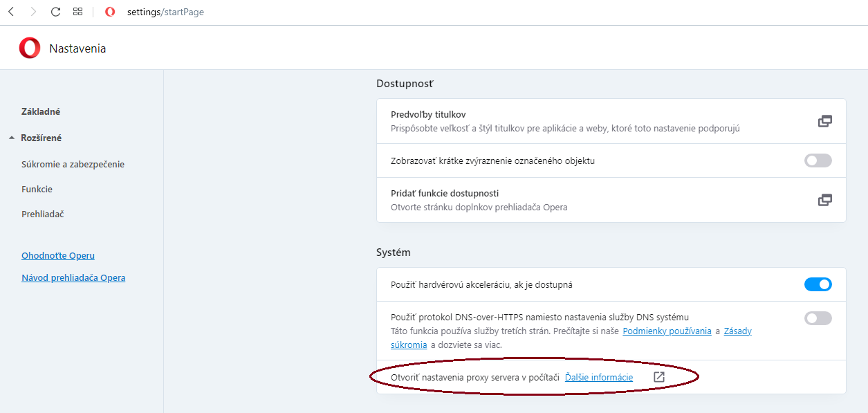Open Súkromie a zabezpečenie section

pyautogui.click(x=73, y=164)
